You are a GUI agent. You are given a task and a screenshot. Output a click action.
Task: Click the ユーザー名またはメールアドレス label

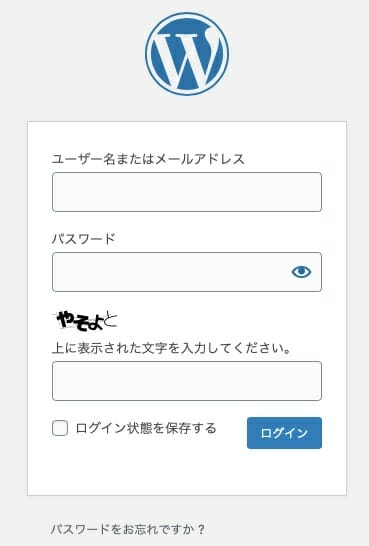(148, 159)
